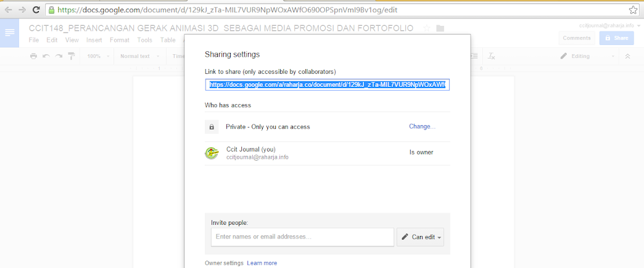This screenshot has height=268, width=644.
Task: Click the browser forward arrow
Action: point(22,9)
